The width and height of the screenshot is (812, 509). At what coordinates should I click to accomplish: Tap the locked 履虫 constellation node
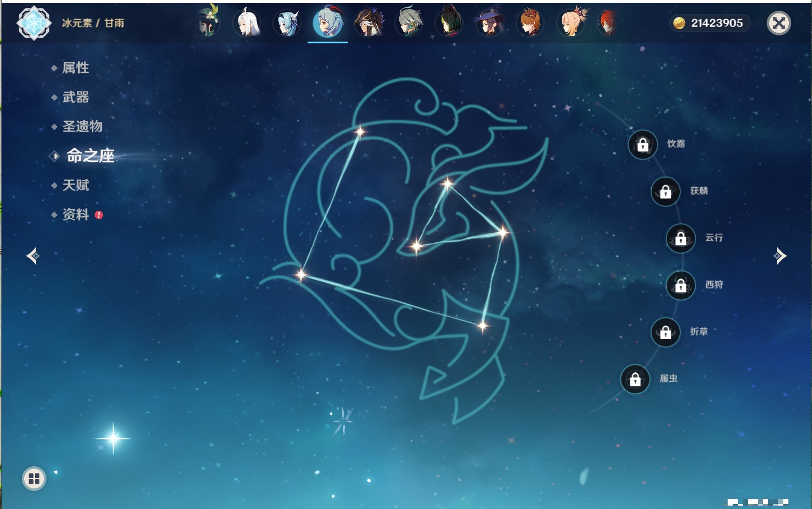(x=635, y=379)
